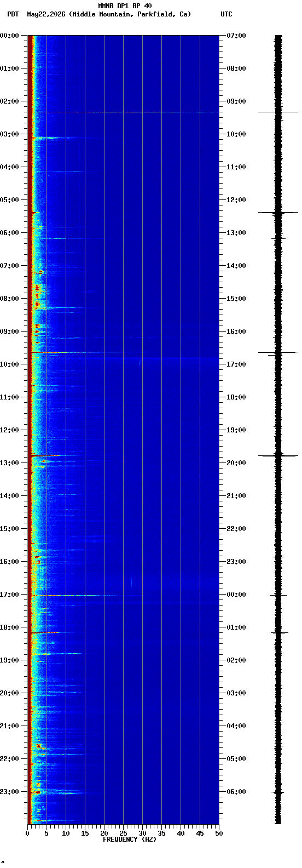Select the '00:00' label on UTC axis

click(x=236, y=595)
